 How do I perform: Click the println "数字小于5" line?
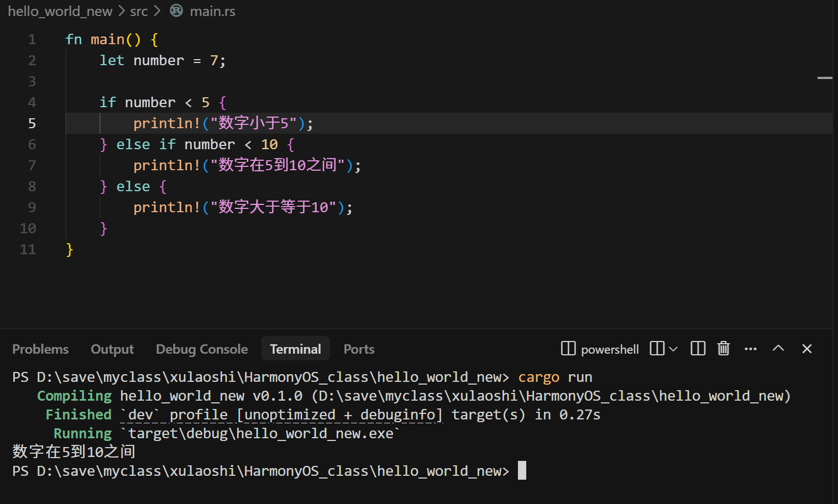click(x=223, y=124)
